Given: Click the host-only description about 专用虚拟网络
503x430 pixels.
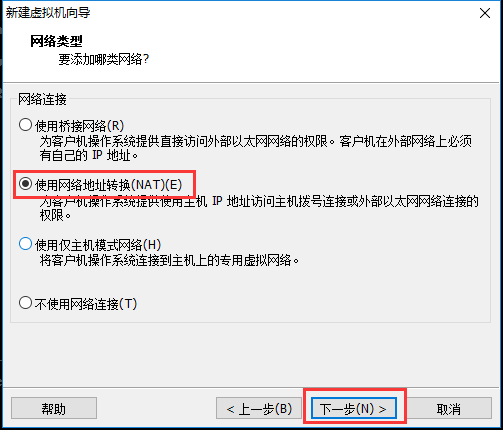Looking at the screenshot, I should coord(169,260).
